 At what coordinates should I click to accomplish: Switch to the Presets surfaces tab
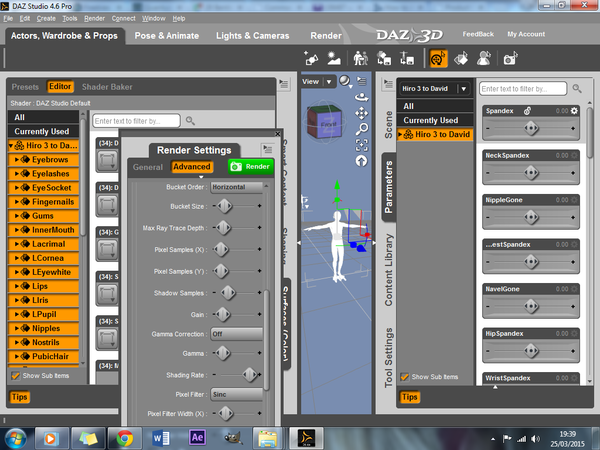click(25, 87)
